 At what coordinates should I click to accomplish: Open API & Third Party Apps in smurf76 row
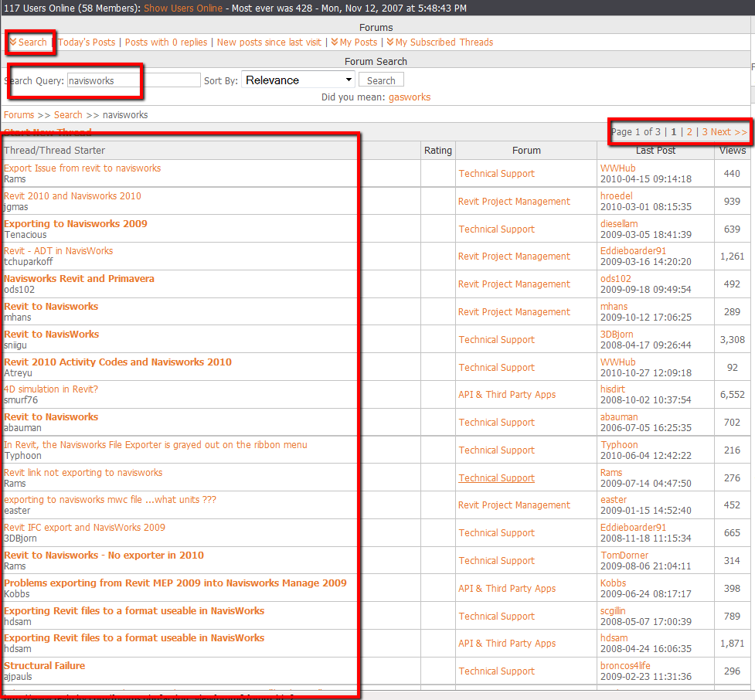507,395
